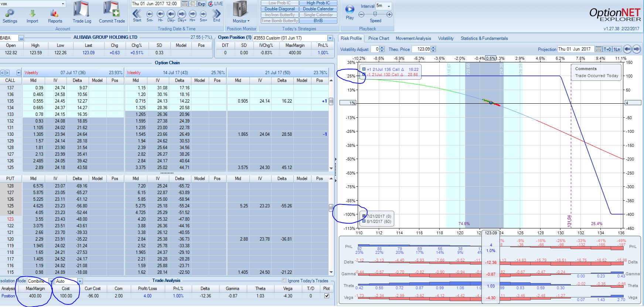The height and width of the screenshot is (307, 644).
Task: Toggle the Exp button by trading date
Action: (201, 4)
